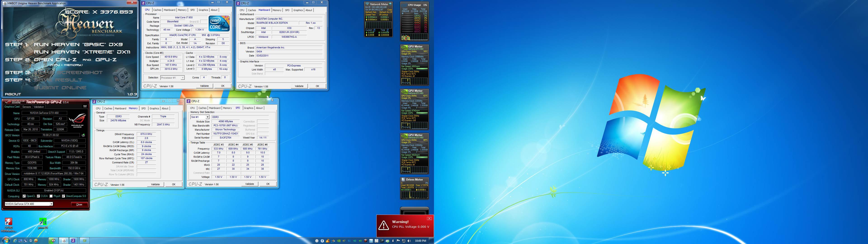Click the Windows Start orb
This screenshot has width=868, height=244.
(x=6, y=240)
